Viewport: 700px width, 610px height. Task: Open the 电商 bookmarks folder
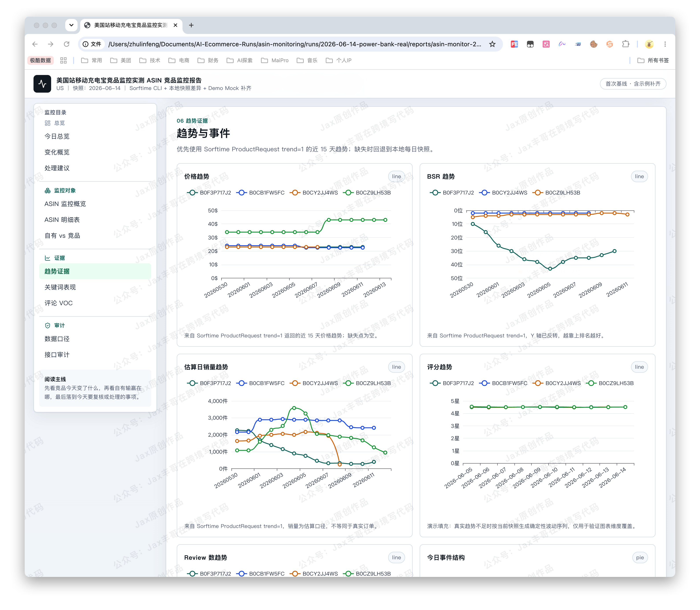(x=179, y=60)
